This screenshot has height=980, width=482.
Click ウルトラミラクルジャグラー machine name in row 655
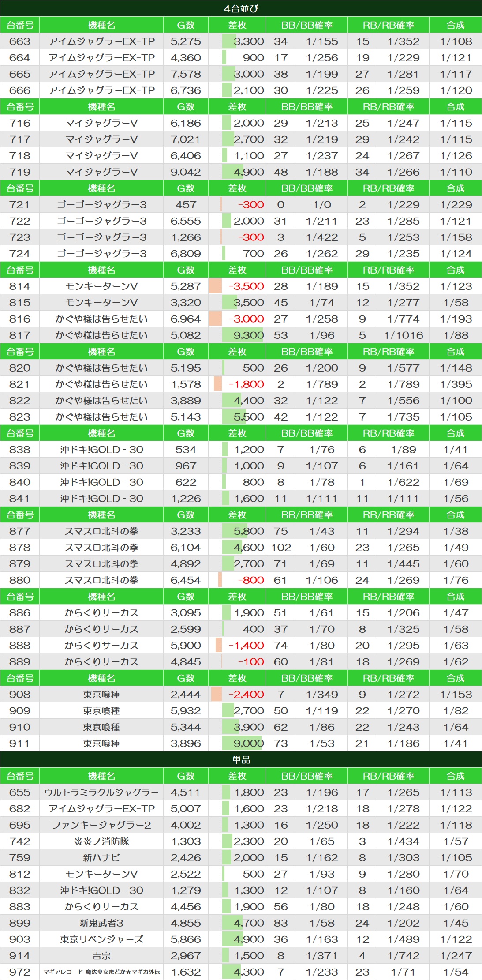coord(101,792)
